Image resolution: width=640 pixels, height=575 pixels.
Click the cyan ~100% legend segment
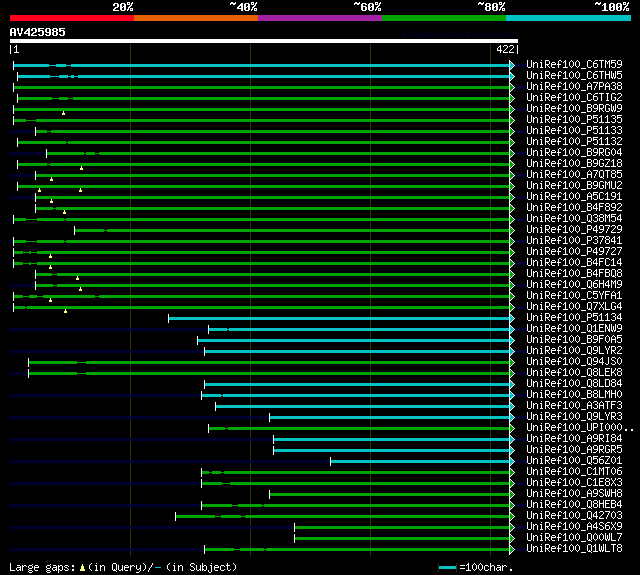click(x=567, y=17)
